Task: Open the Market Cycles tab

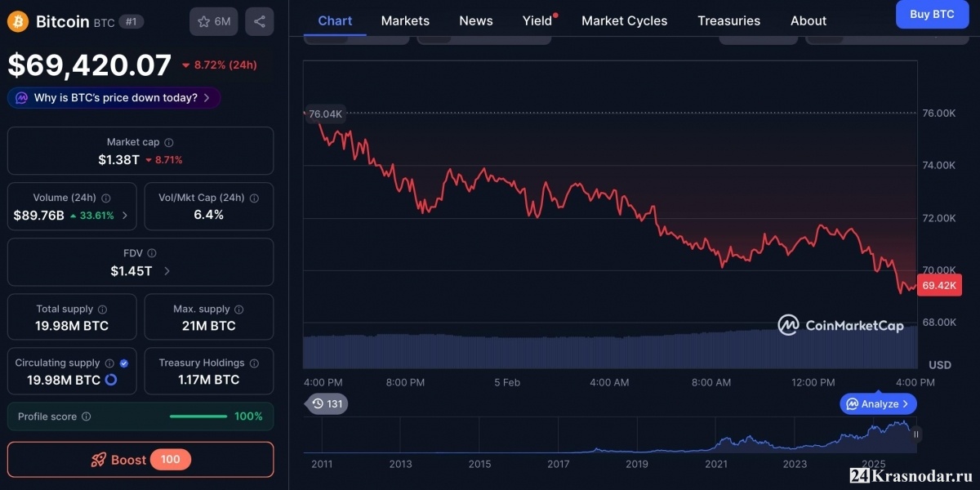Action: point(624,20)
